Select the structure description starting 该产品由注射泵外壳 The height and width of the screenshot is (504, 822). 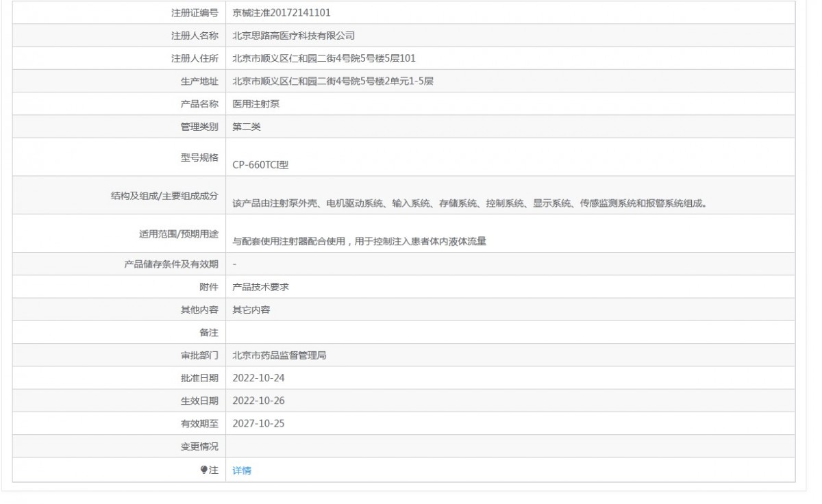[469, 203]
